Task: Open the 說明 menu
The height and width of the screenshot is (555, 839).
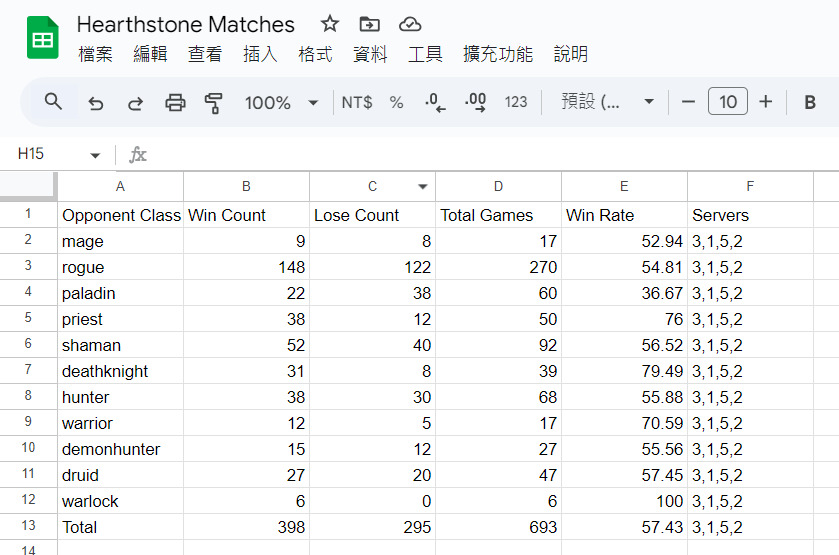Action: pyautogui.click(x=571, y=54)
